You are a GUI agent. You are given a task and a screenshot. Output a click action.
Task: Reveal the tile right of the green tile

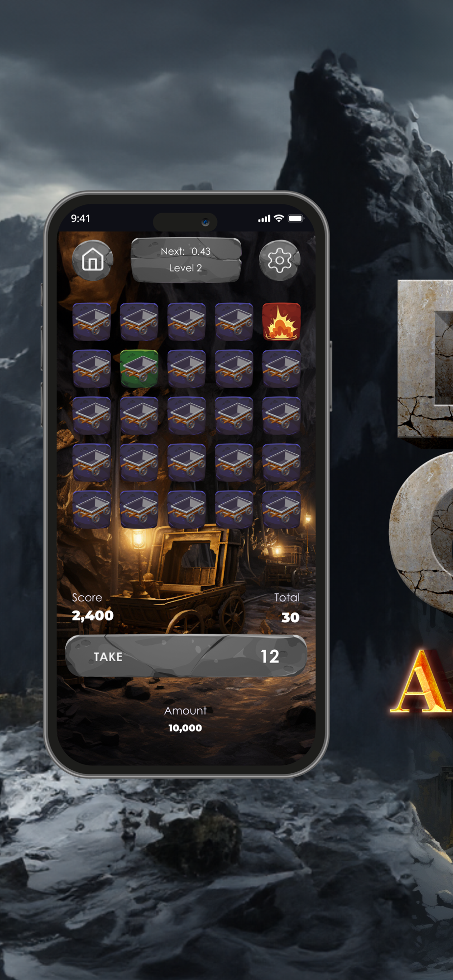186,368
